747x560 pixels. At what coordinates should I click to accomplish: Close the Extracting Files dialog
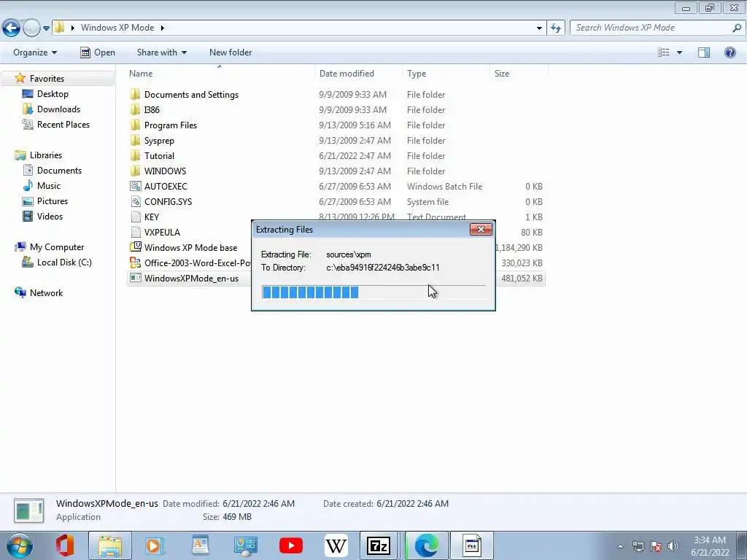coord(481,230)
